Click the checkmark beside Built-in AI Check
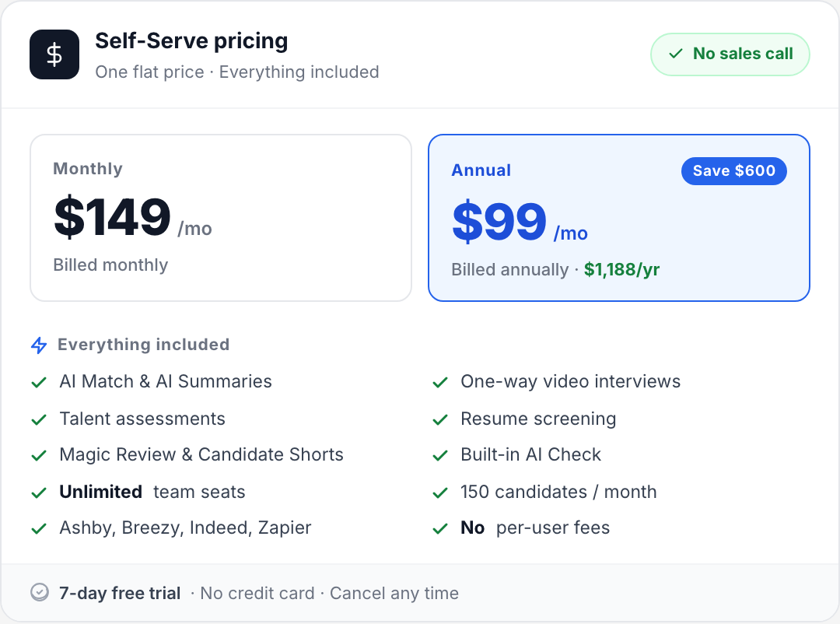840x624 pixels. (440, 455)
